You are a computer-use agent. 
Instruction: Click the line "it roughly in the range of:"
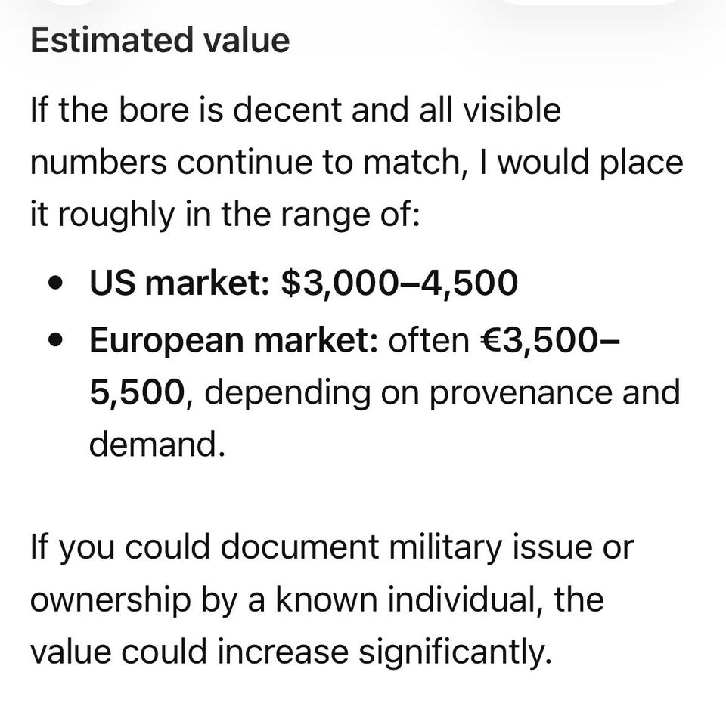(225, 214)
